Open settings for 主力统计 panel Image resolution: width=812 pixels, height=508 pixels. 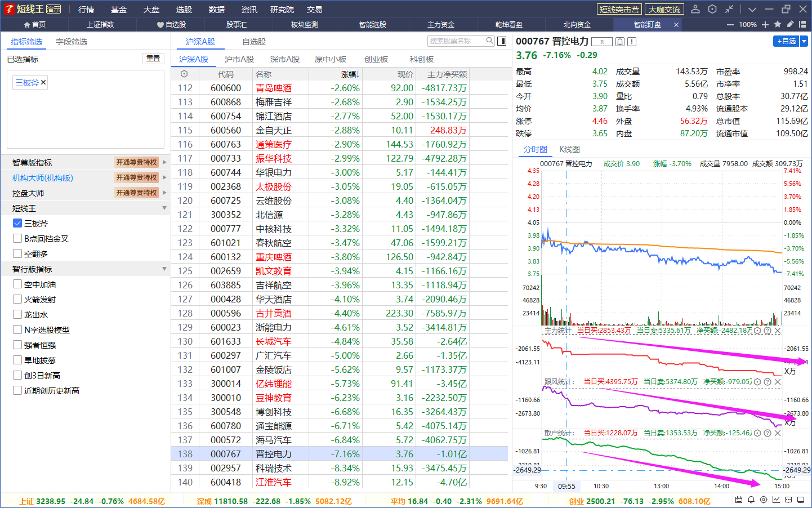click(757, 331)
